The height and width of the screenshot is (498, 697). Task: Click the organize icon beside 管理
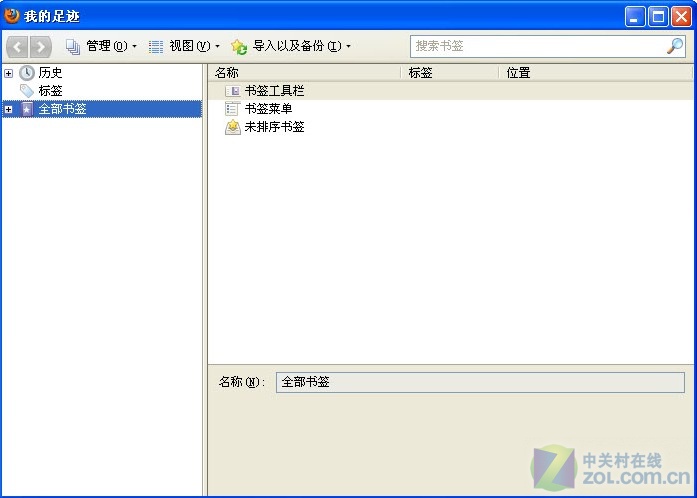[x=73, y=46]
